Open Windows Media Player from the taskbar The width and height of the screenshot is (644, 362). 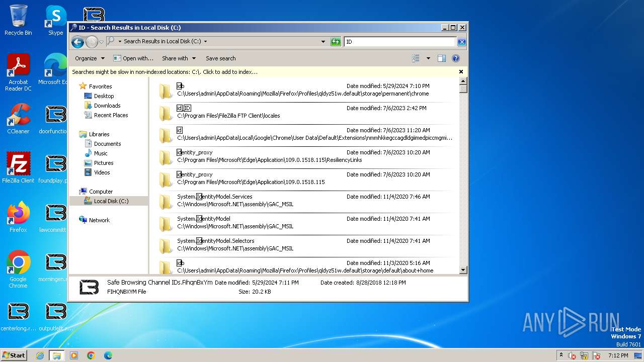point(74,355)
